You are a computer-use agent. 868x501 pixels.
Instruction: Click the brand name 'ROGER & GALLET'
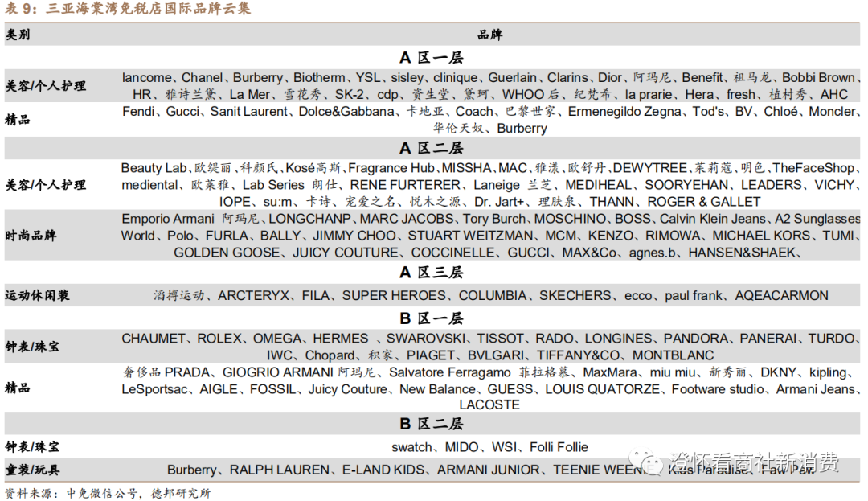704,202
